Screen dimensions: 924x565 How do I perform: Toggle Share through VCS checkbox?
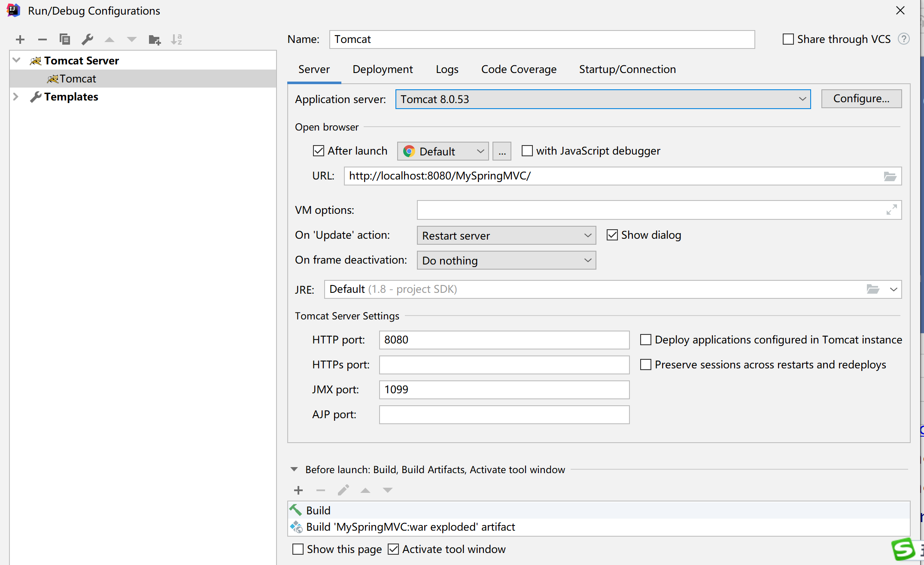point(788,39)
